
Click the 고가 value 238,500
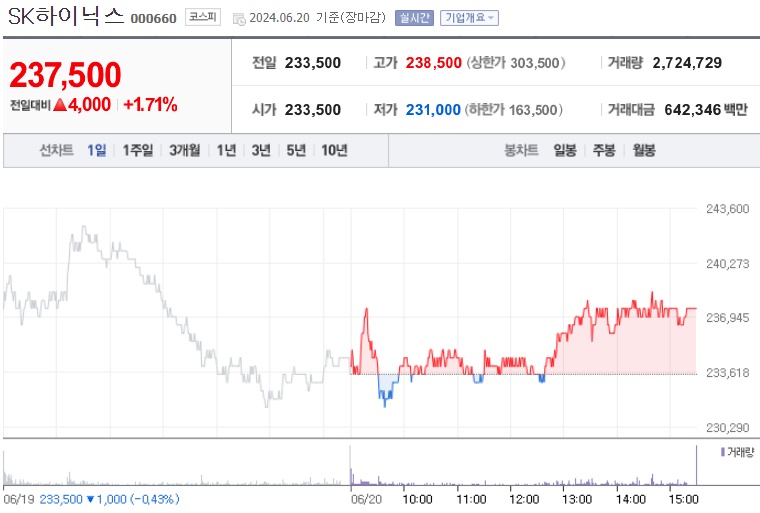[x=433, y=63]
